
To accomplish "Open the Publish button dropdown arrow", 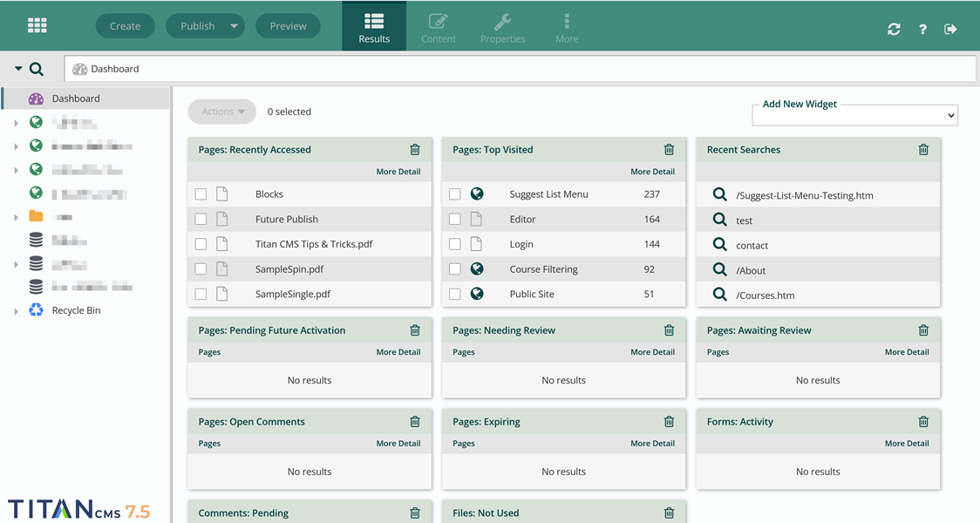I will click(234, 26).
